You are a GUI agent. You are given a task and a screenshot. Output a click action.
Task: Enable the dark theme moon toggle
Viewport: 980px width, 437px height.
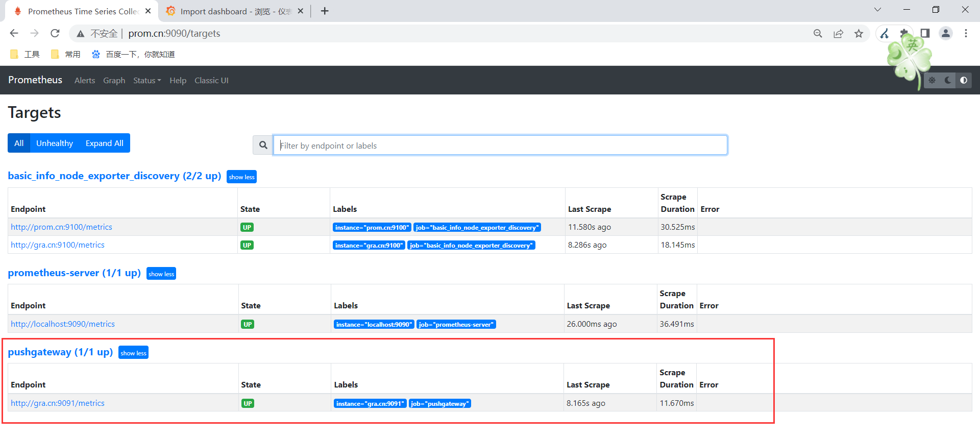point(948,80)
